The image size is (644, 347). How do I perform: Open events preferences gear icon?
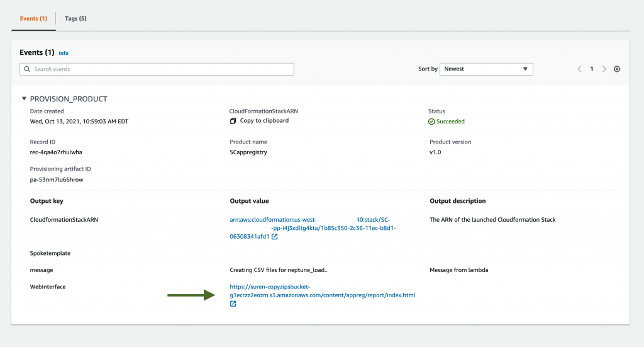coord(617,69)
